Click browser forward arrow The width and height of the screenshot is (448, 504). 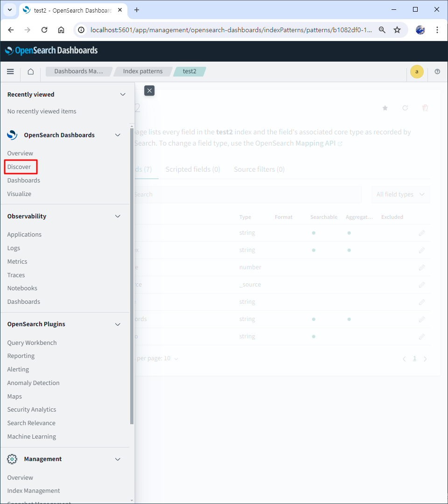tap(28, 30)
